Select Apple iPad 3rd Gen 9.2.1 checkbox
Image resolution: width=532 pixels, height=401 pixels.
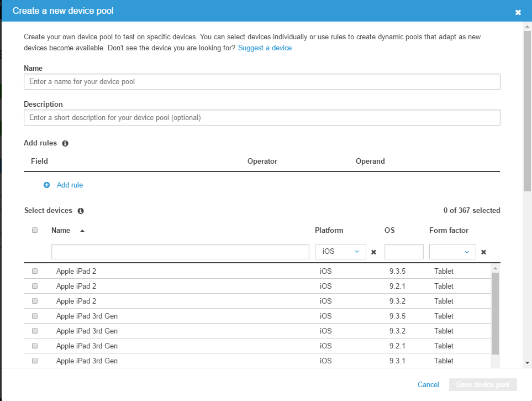point(35,346)
